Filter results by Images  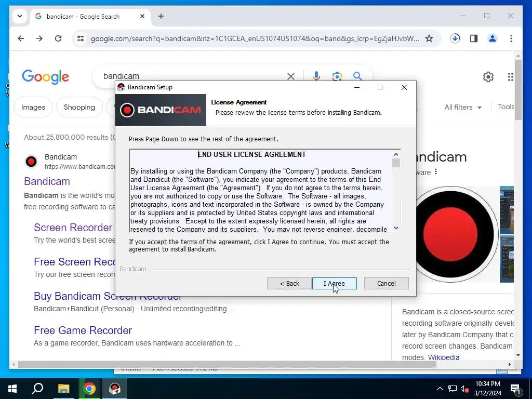pos(33,107)
